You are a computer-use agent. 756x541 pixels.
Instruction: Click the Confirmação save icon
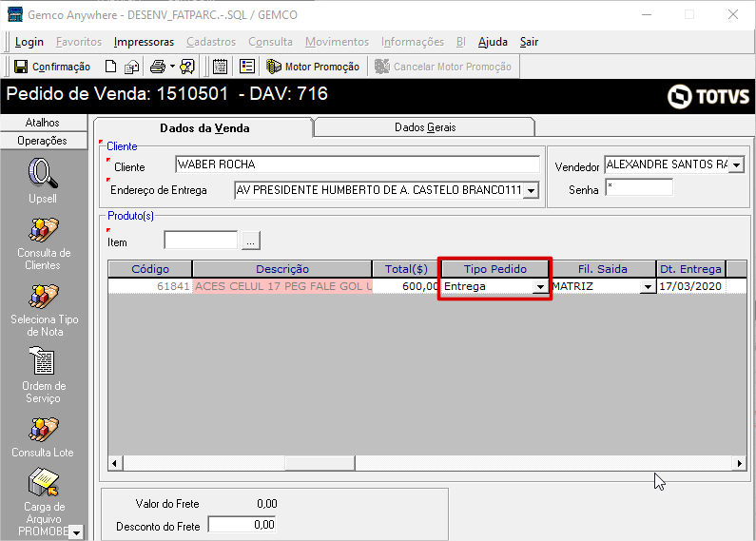(x=21, y=67)
